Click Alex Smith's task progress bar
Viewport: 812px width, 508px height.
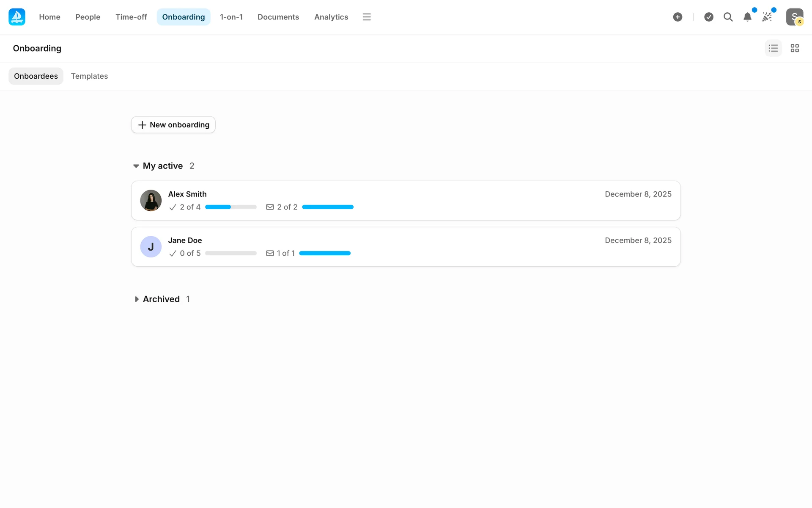[230, 207]
